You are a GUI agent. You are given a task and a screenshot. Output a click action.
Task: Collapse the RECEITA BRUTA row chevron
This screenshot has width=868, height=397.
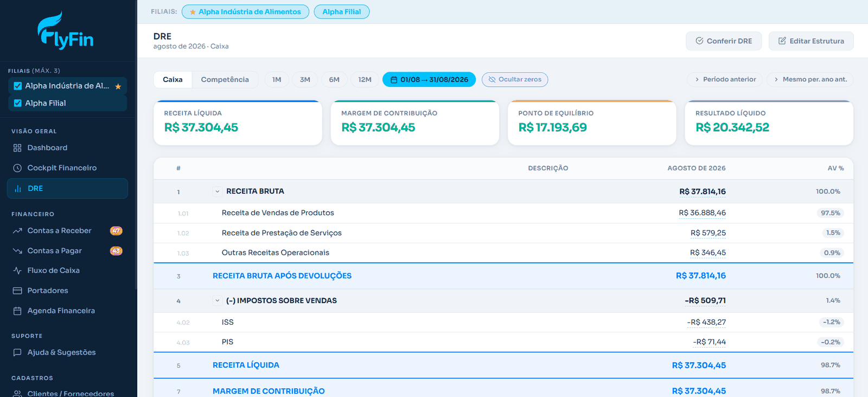[217, 191]
